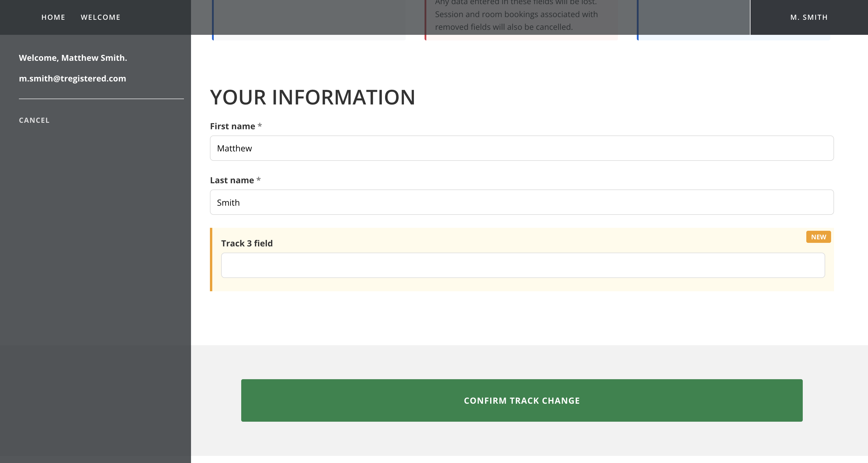Click the Welcome, Matthew Smith greeting
868x463 pixels.
point(73,58)
